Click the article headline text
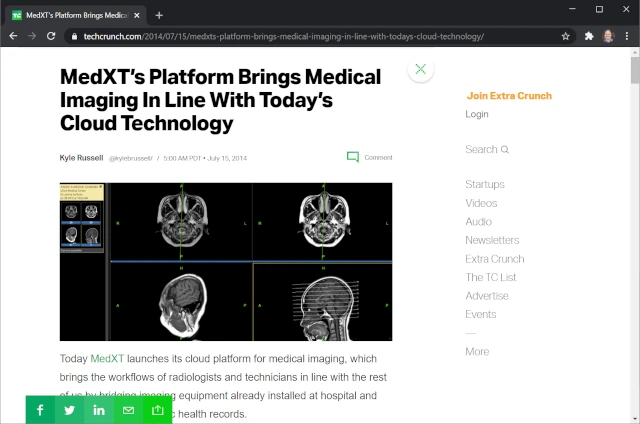Viewport: 640px width, 424px height. pos(220,100)
